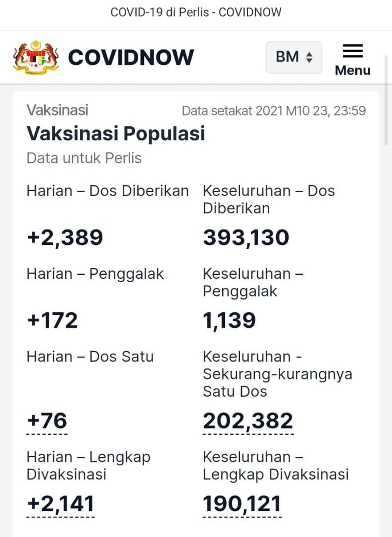The width and height of the screenshot is (392, 537).
Task: Click the Vaksinasi section label
Action: [x=57, y=110]
